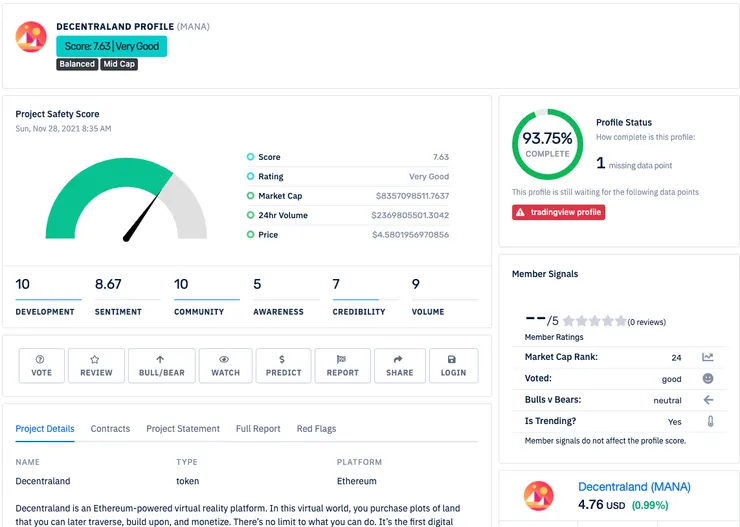Switch to the Contracts tab
This screenshot has height=527, width=740.
tap(110, 428)
